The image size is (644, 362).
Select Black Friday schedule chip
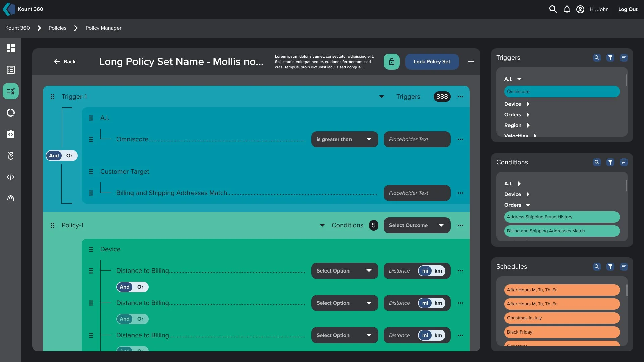click(562, 332)
